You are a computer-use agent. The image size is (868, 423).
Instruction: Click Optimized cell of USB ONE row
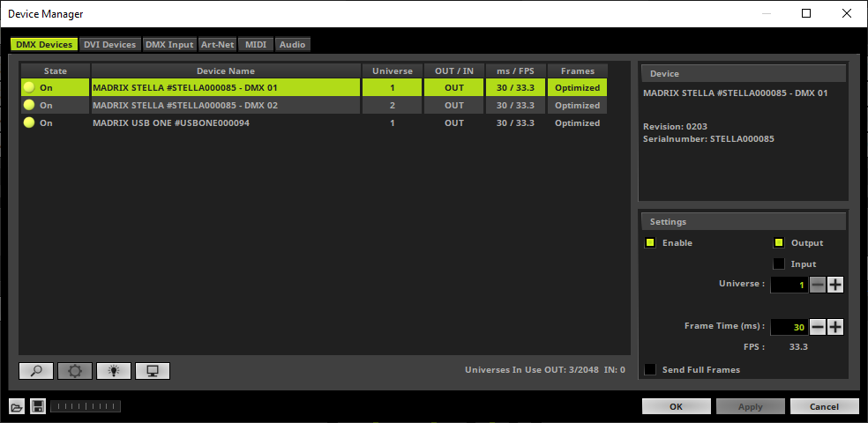(x=578, y=122)
